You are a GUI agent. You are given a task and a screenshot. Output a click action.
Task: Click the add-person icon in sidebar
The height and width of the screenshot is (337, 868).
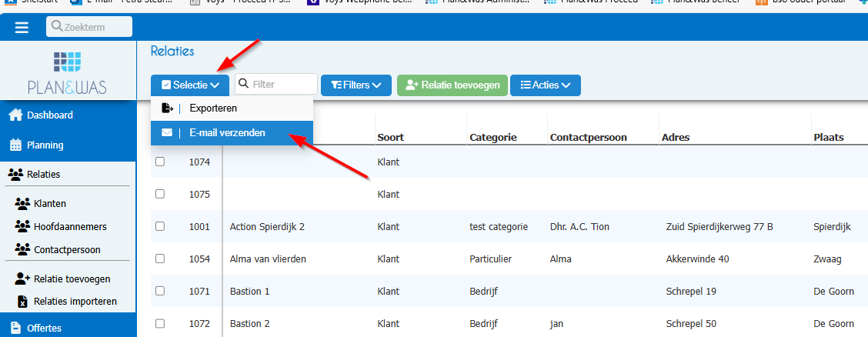pyautogui.click(x=22, y=279)
